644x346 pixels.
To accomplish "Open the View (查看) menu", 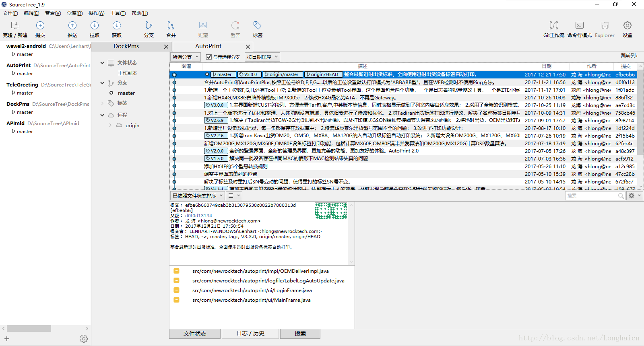I will [x=53, y=13].
